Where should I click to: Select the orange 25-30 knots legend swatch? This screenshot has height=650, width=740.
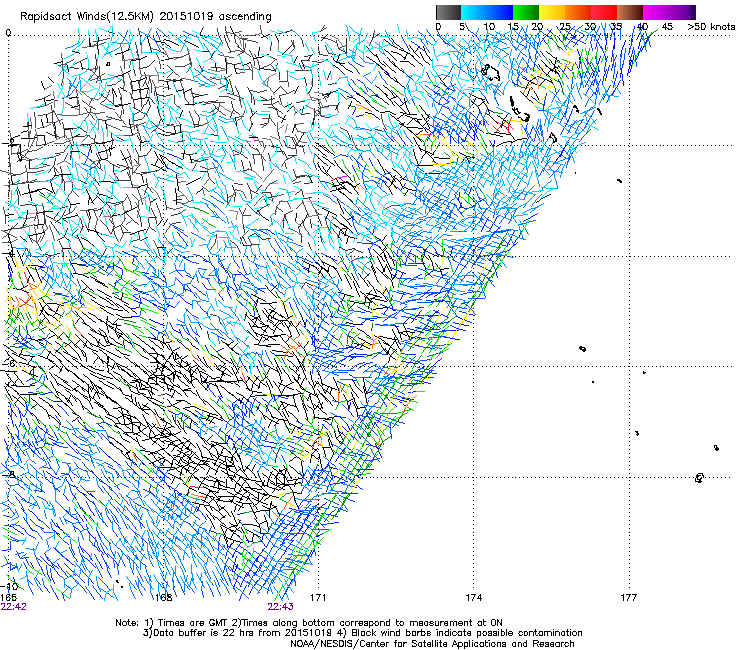click(578, 12)
